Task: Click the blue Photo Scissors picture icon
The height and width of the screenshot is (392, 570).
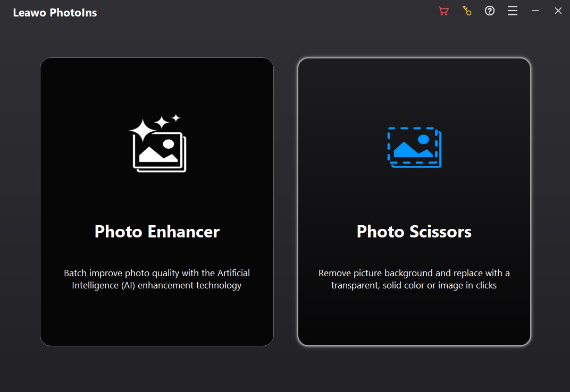Action: click(414, 147)
